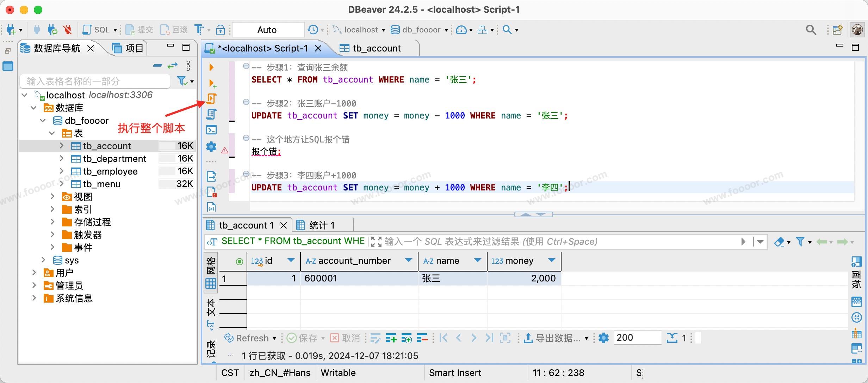Toggle the 记录 record view side tab
Screen dimensions: 868x383
tap(211, 348)
